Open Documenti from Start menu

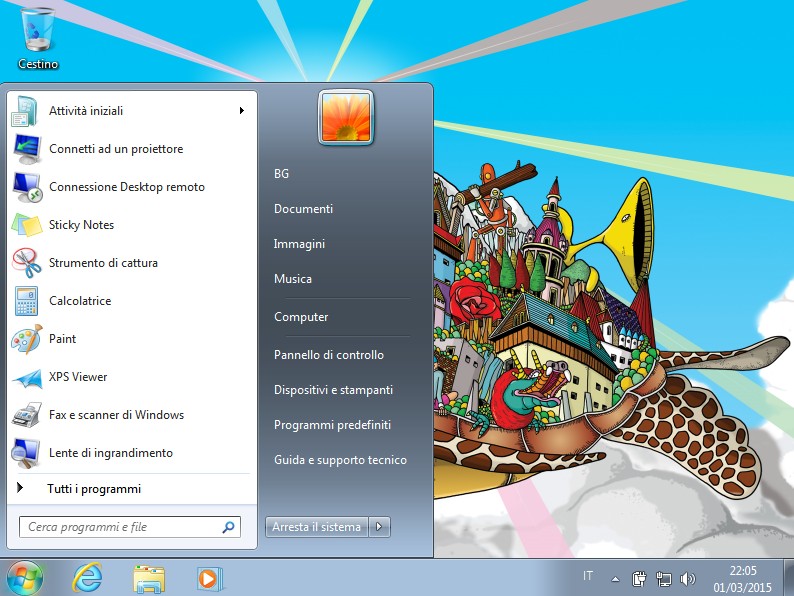[x=303, y=209]
